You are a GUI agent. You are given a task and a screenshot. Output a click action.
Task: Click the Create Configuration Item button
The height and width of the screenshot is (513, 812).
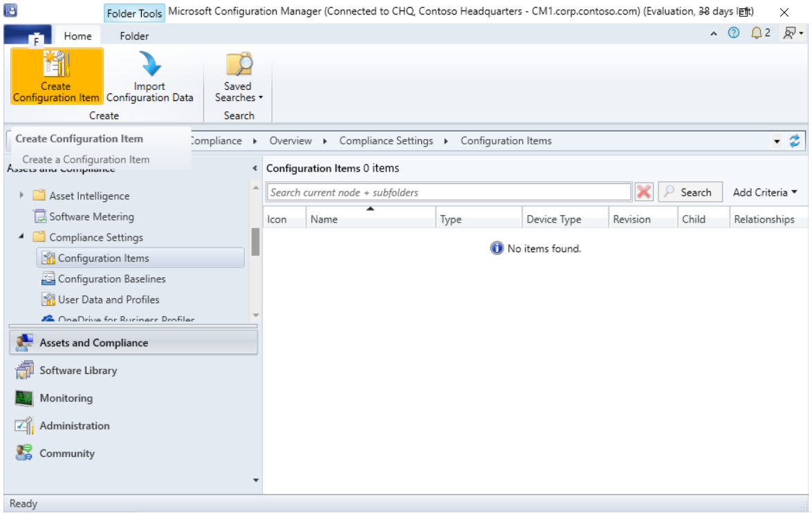(x=57, y=76)
